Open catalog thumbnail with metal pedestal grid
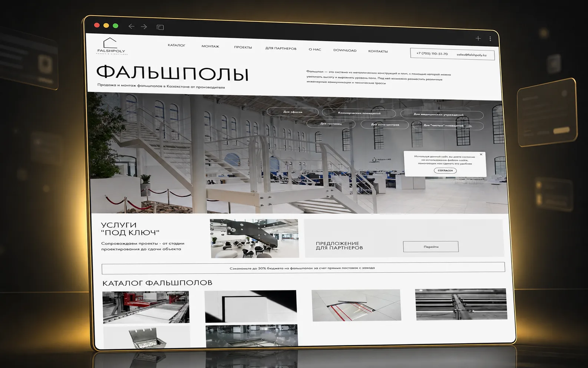The image size is (588, 368). [x=461, y=304]
